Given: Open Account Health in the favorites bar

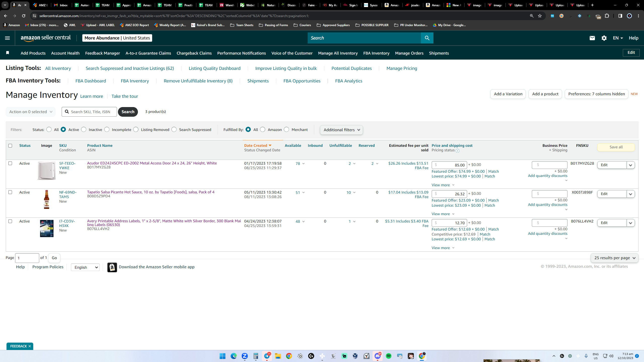Looking at the screenshot, I should [x=65, y=53].
